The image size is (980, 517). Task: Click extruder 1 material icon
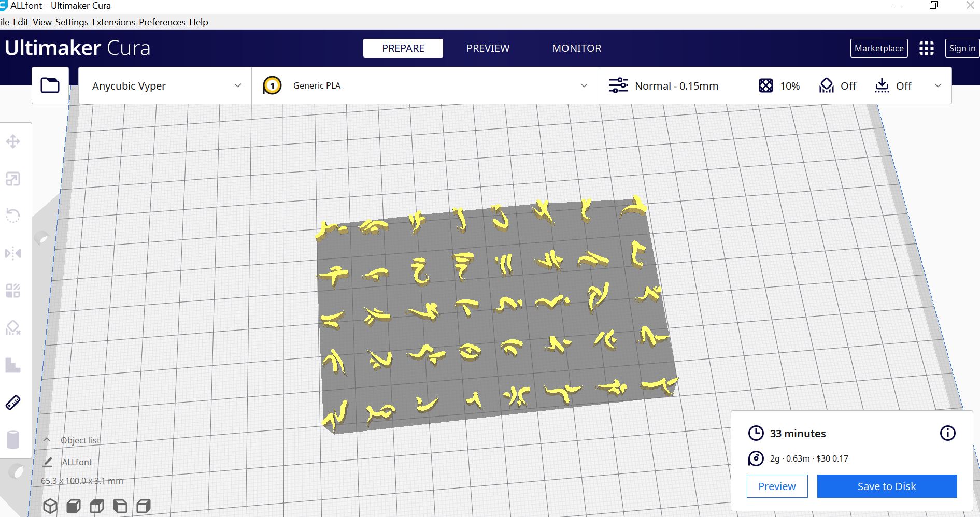click(272, 85)
